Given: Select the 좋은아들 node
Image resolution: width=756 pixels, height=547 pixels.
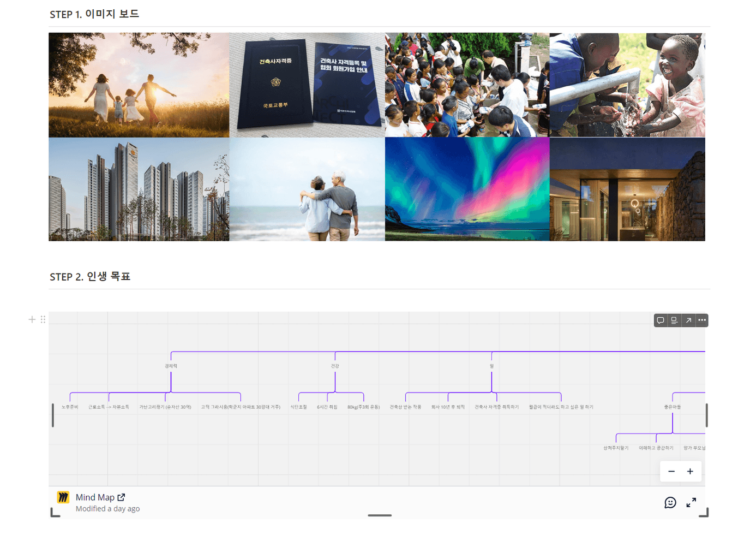Looking at the screenshot, I should coord(673,407).
